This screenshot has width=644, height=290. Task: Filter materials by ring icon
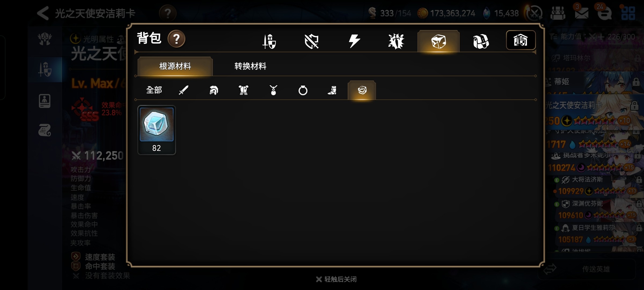point(303,90)
